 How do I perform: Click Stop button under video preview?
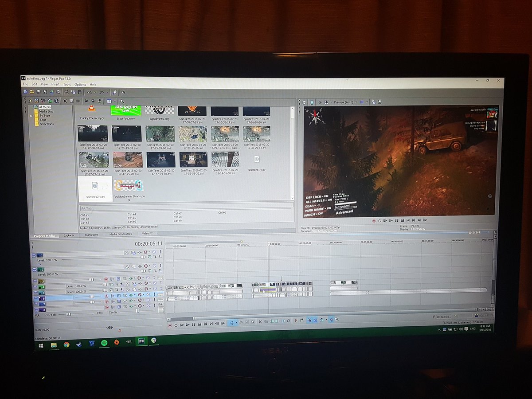click(x=402, y=220)
